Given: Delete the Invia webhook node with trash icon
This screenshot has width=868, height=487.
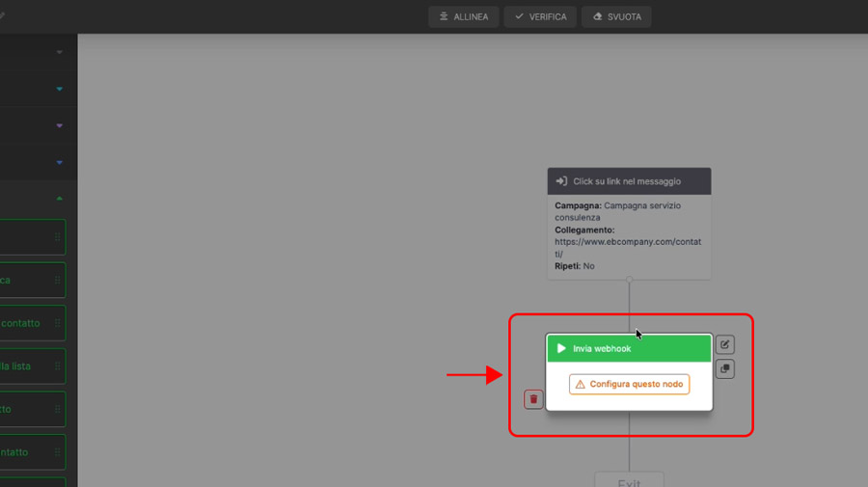Looking at the screenshot, I should click(x=533, y=398).
